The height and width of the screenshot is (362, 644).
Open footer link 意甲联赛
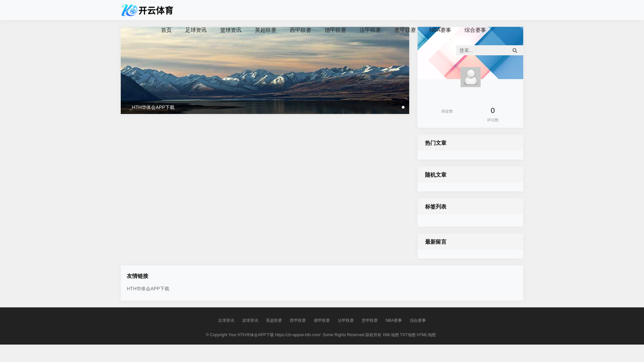point(370,320)
